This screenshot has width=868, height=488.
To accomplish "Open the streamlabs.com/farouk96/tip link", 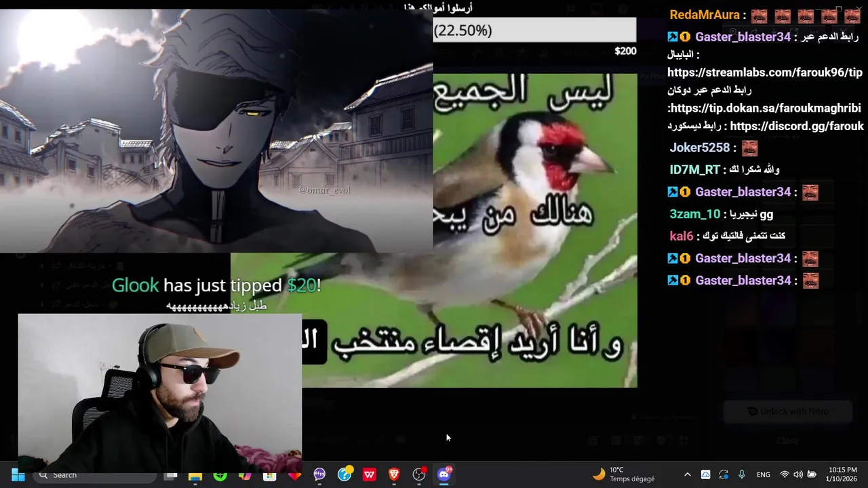I will tap(765, 73).
